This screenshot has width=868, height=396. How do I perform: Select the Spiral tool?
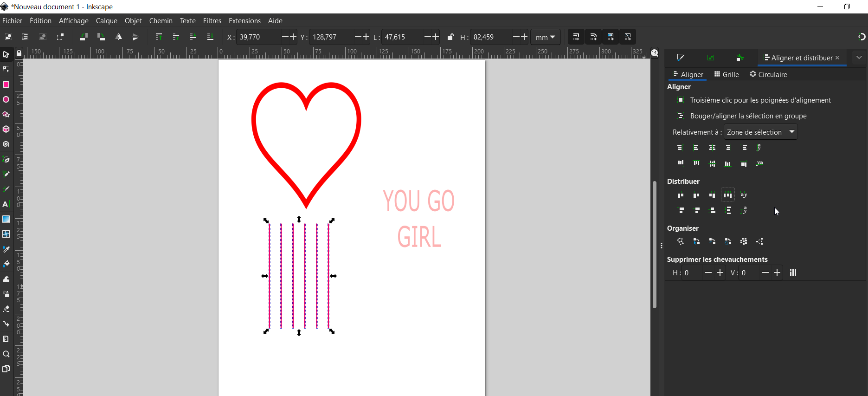6,144
